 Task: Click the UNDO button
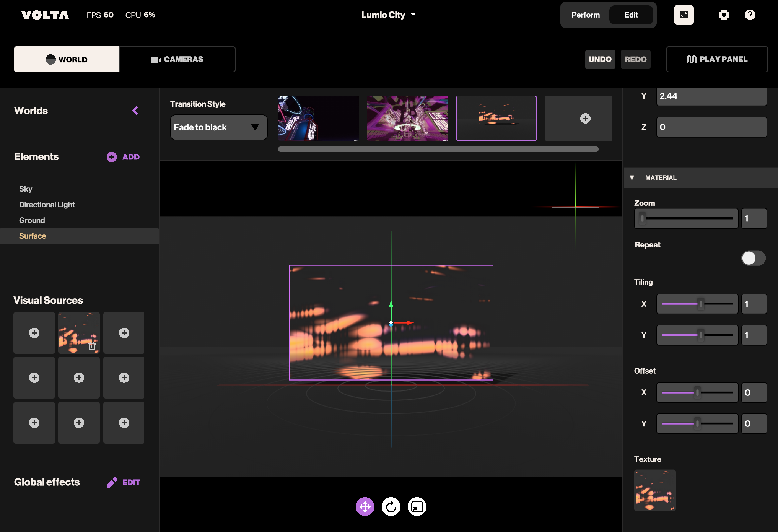click(600, 59)
